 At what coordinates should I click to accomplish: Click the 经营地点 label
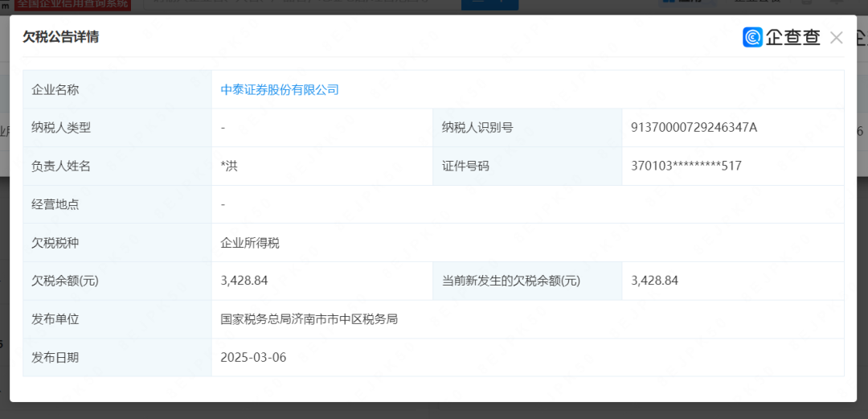(x=55, y=204)
